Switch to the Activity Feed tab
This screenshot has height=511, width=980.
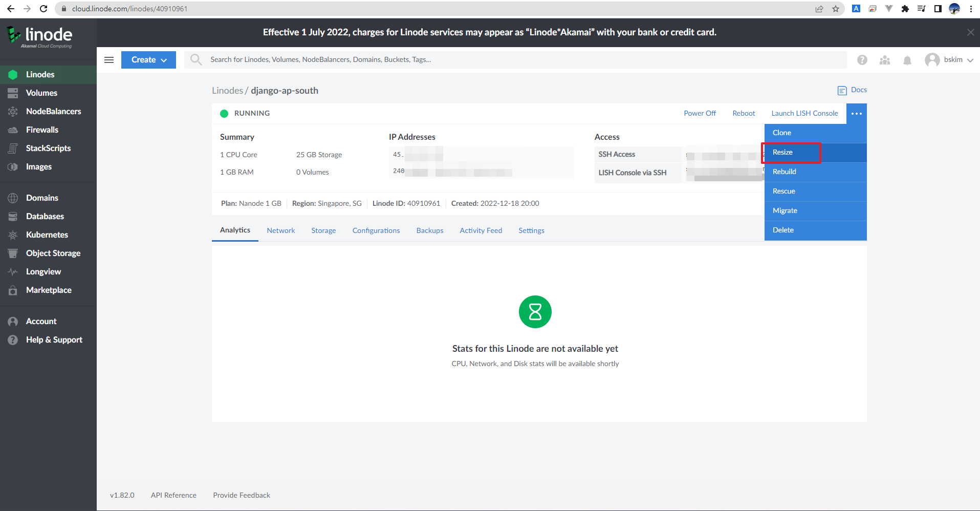(x=481, y=231)
